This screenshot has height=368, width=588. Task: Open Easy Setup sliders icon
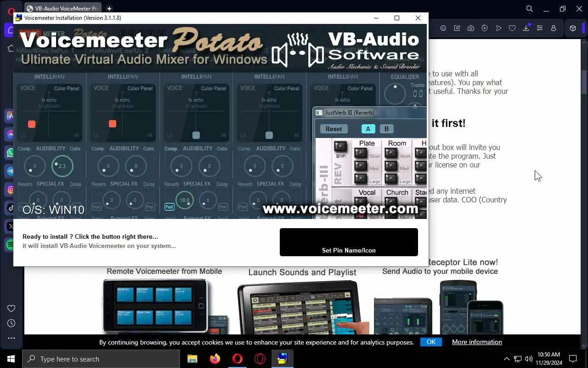[x=540, y=28]
